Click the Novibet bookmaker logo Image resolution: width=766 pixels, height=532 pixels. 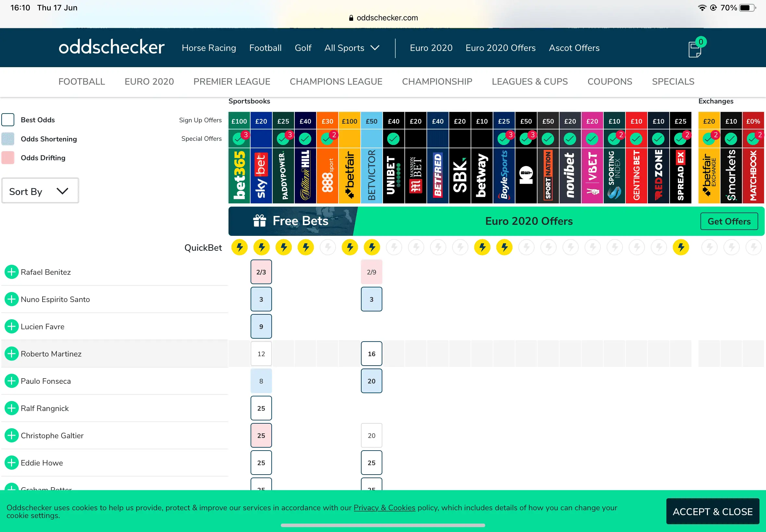coord(570,175)
